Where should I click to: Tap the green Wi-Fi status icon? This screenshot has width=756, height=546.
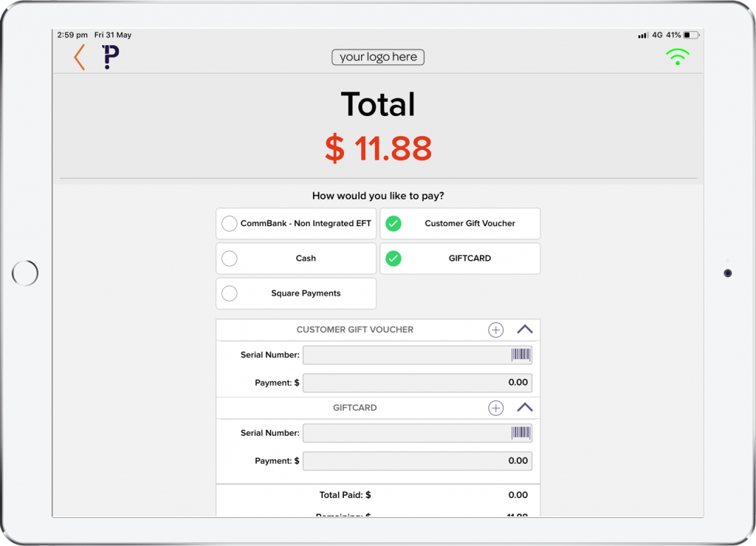click(678, 57)
